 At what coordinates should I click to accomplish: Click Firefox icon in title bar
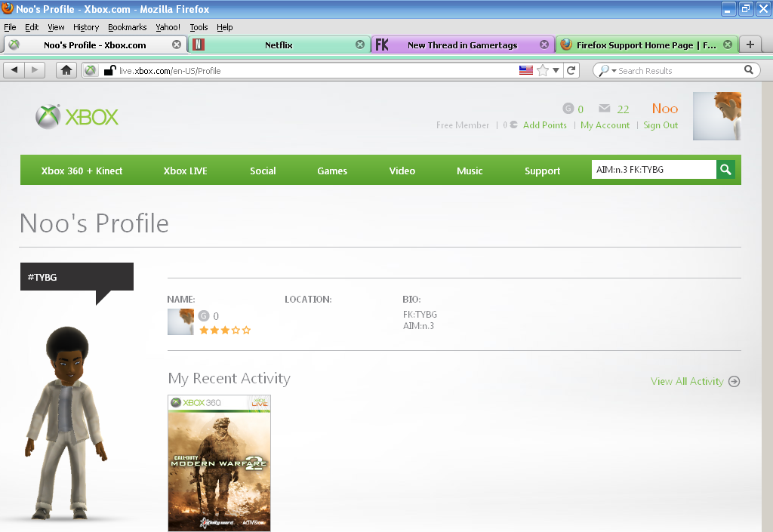(8, 8)
